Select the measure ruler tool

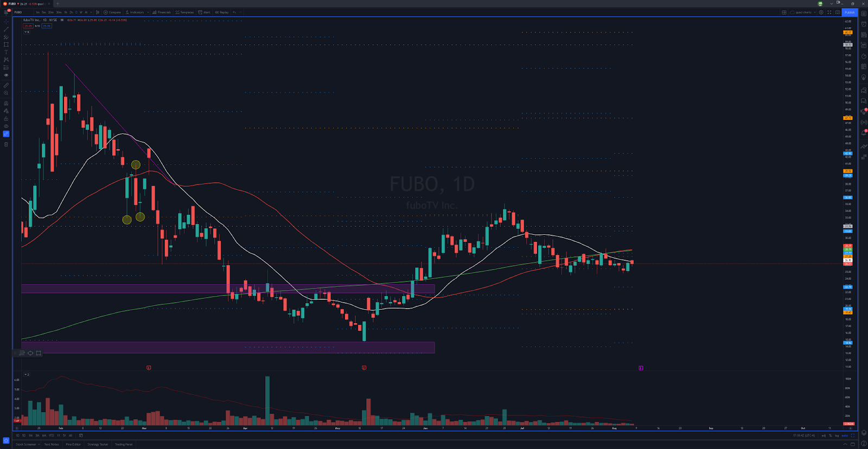pos(6,85)
